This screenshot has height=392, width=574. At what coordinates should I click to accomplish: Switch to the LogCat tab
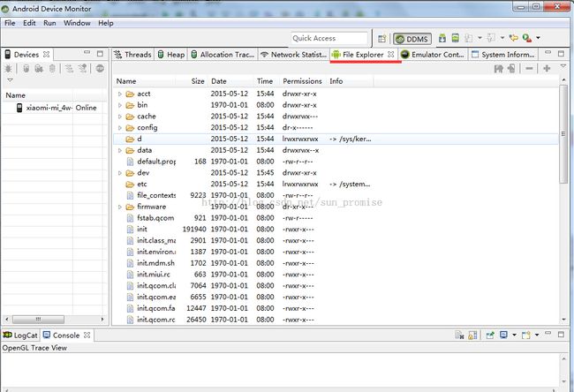pos(20,335)
